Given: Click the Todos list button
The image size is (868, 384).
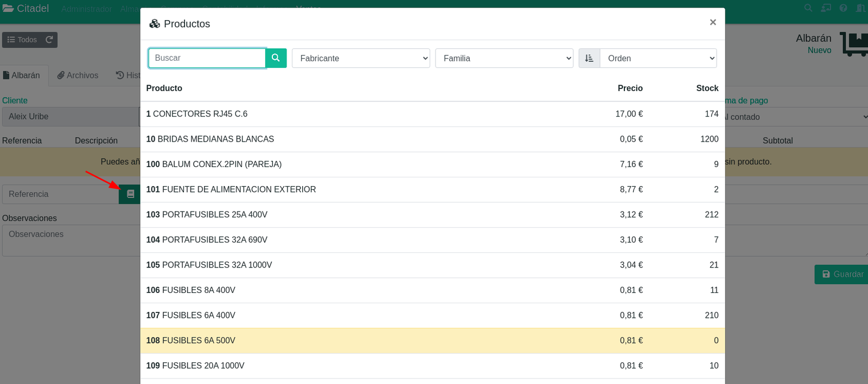Looking at the screenshot, I should [22, 40].
